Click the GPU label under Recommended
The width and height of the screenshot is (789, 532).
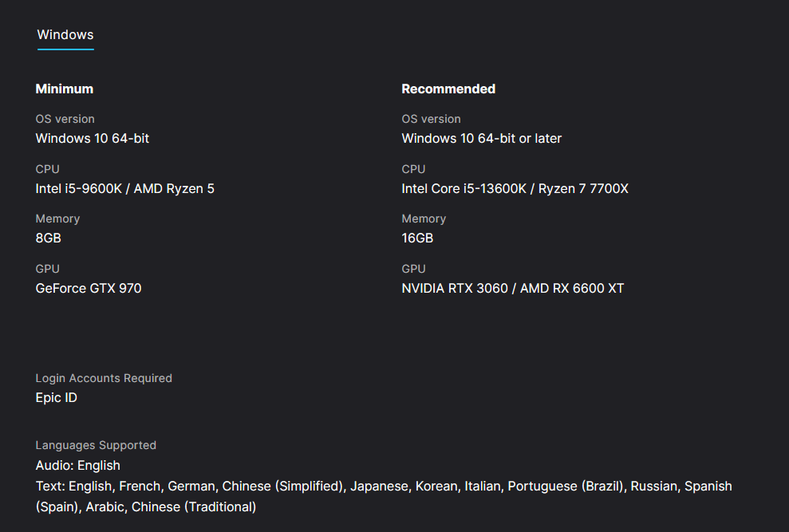(413, 269)
